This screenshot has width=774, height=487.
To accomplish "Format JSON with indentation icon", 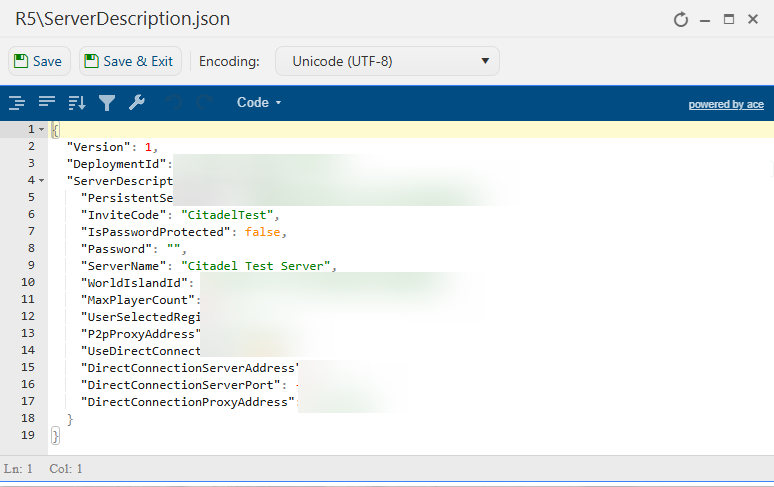I will 16,103.
